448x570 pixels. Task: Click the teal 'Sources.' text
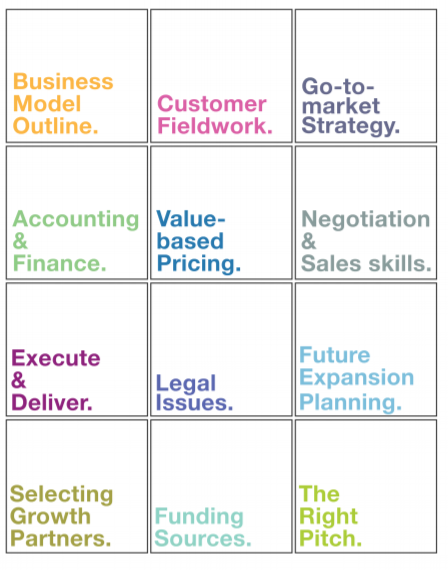203,539
